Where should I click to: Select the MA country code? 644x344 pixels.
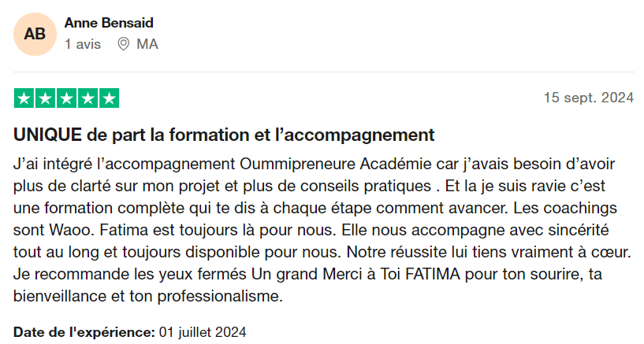[x=147, y=44]
